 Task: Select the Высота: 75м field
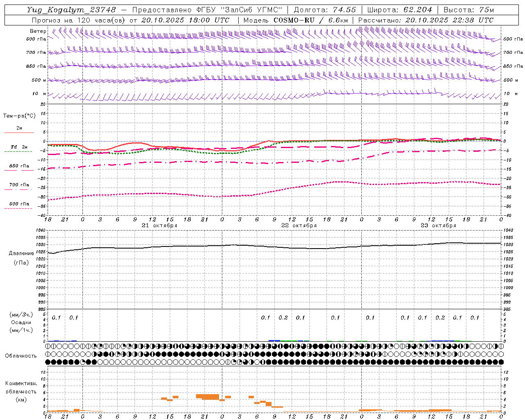(469, 10)
